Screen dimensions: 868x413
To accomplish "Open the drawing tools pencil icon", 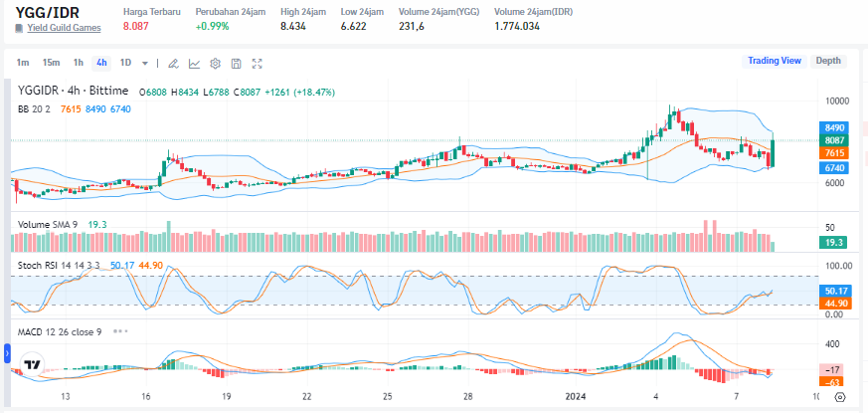I will point(173,64).
